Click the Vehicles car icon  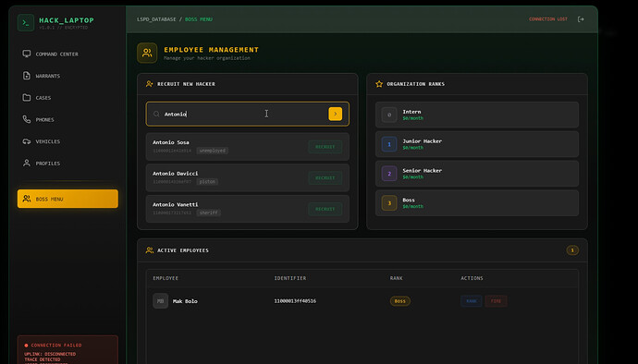27,141
